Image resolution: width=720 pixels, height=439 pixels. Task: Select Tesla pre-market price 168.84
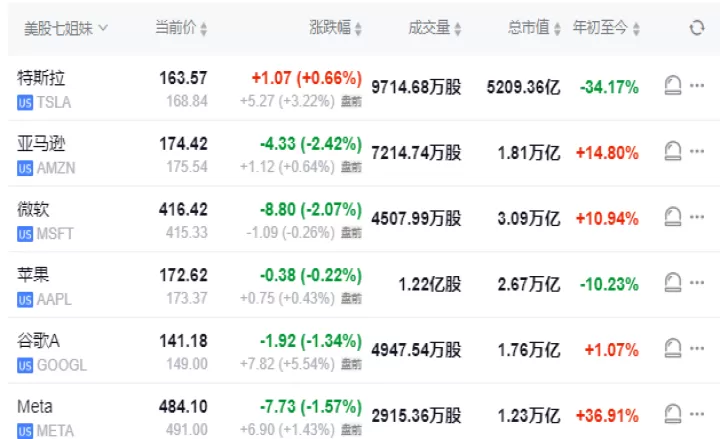tap(187, 101)
